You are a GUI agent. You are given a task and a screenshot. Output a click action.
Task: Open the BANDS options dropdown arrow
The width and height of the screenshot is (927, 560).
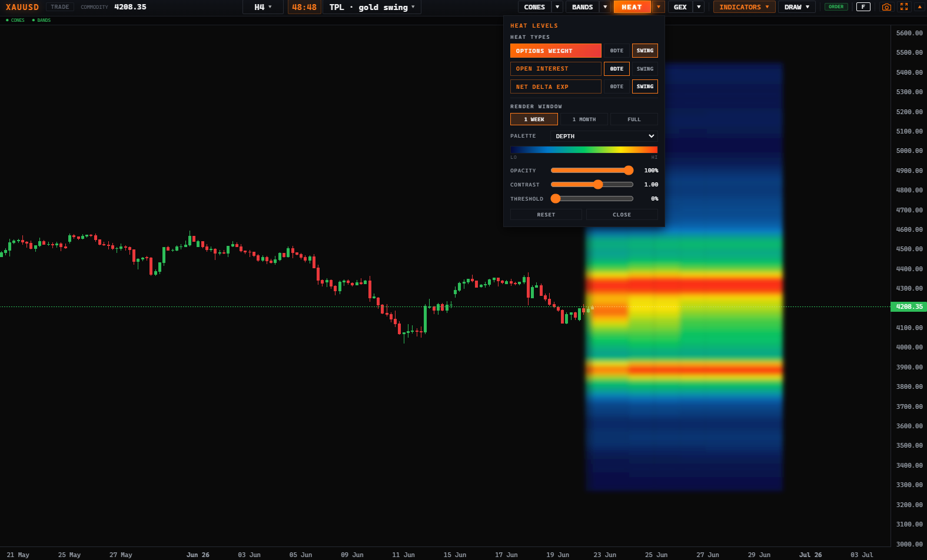[x=605, y=7]
